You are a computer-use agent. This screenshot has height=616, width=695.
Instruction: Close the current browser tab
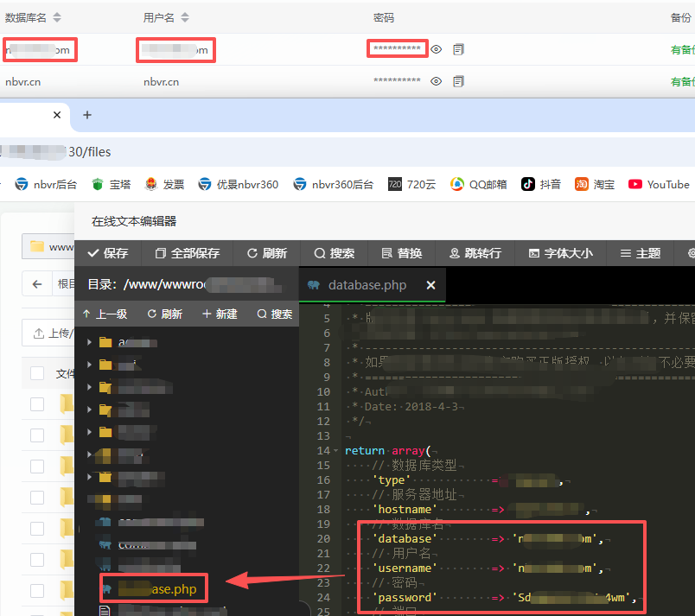[x=57, y=115]
